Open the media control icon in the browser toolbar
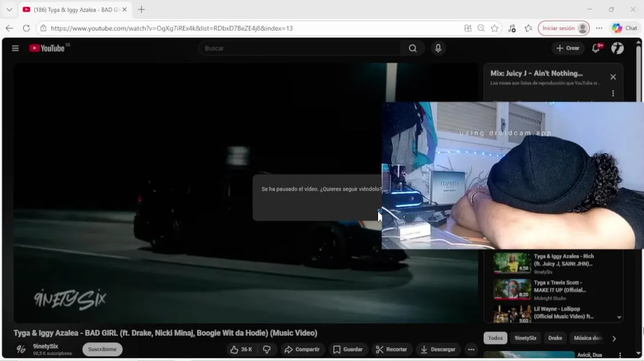This screenshot has height=361, width=644. pyautogui.click(x=512, y=29)
